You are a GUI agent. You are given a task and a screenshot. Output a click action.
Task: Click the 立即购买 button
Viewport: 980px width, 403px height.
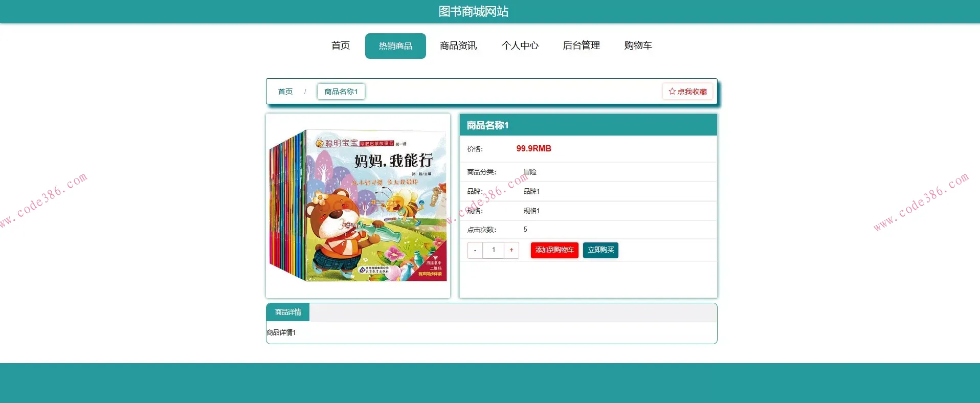[x=600, y=250]
